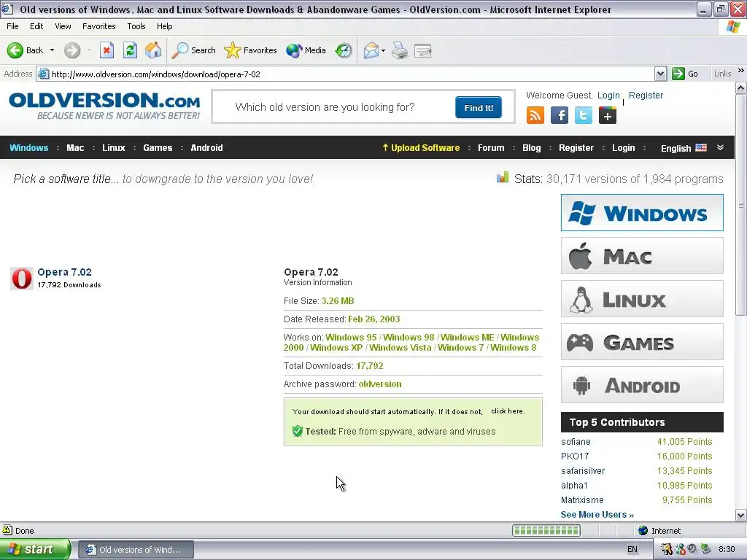The width and height of the screenshot is (747, 560).
Task: Open the Favorites star button
Action: pos(251,50)
